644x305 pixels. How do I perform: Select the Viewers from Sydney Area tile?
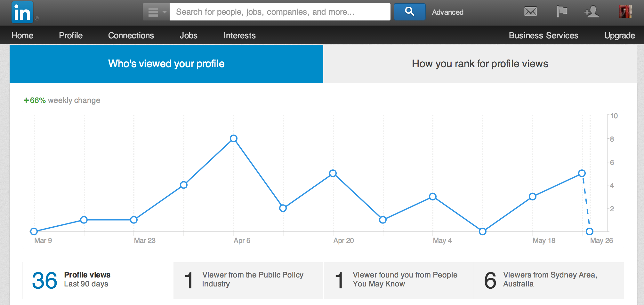click(x=549, y=280)
